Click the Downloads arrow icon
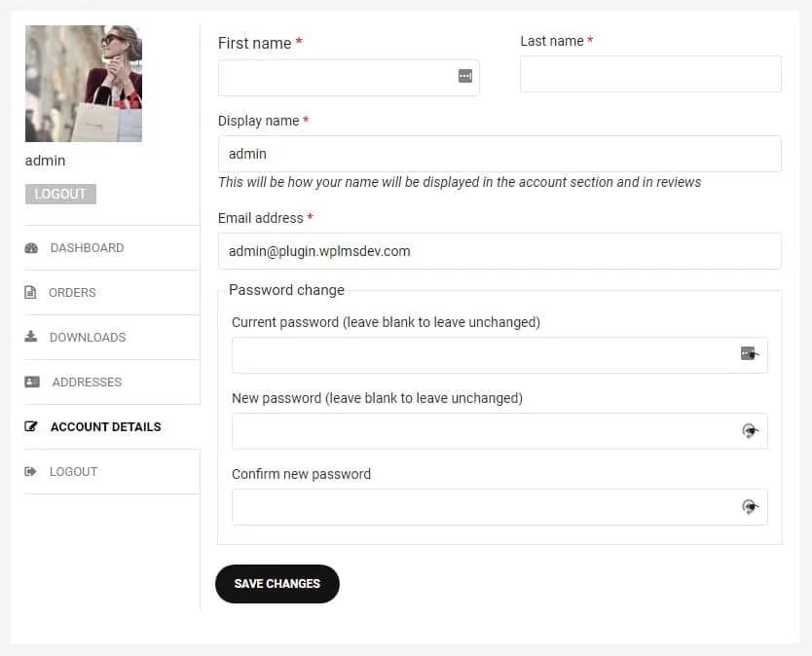The width and height of the screenshot is (812, 656). click(x=31, y=337)
